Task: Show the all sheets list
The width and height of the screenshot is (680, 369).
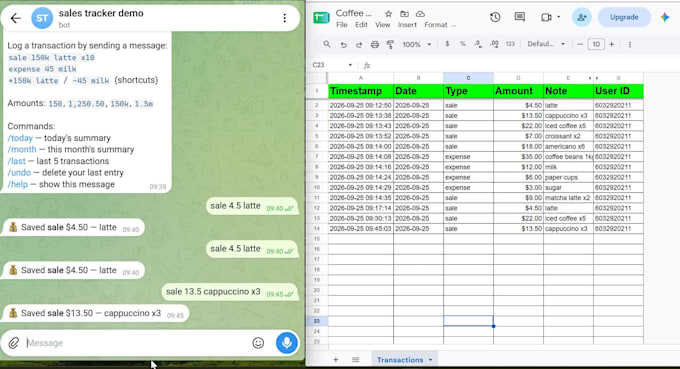Action: (x=356, y=359)
